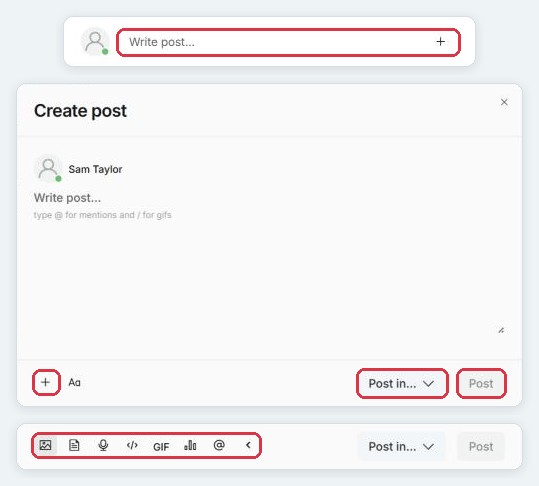Select the image upload icon in bottom toolbar

point(45,445)
